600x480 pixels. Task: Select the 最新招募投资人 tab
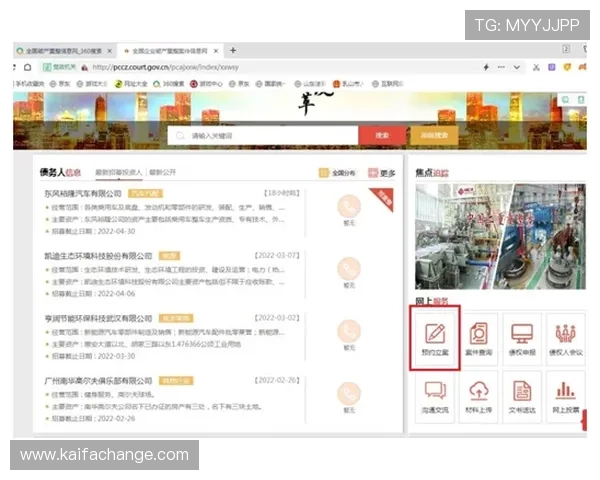click(119, 172)
